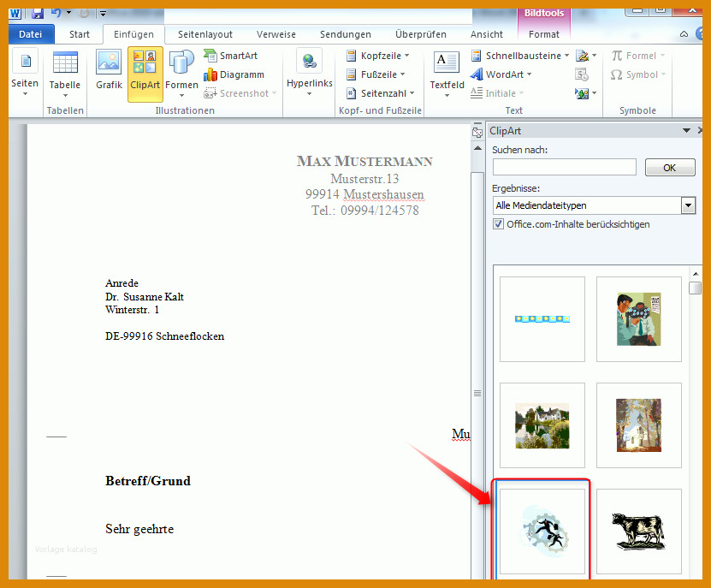This screenshot has width=711, height=588.
Task: Open the Hyperlinks menu
Action: click(310, 73)
